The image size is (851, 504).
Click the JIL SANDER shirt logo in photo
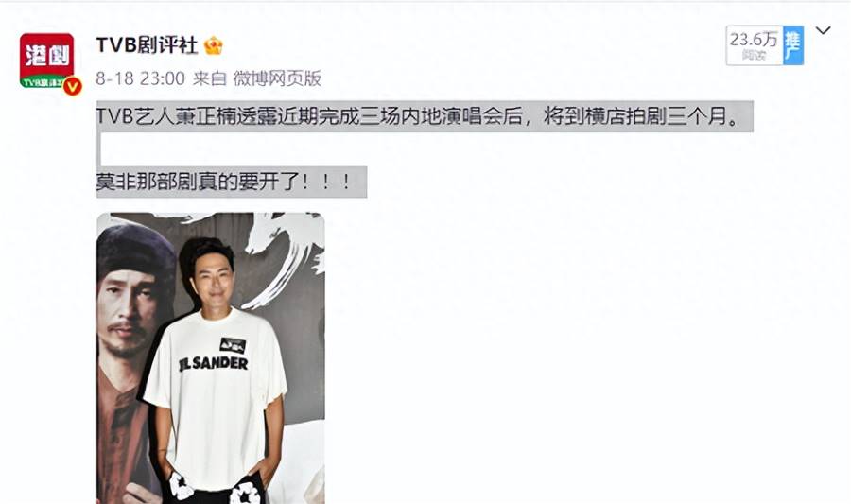click(214, 363)
